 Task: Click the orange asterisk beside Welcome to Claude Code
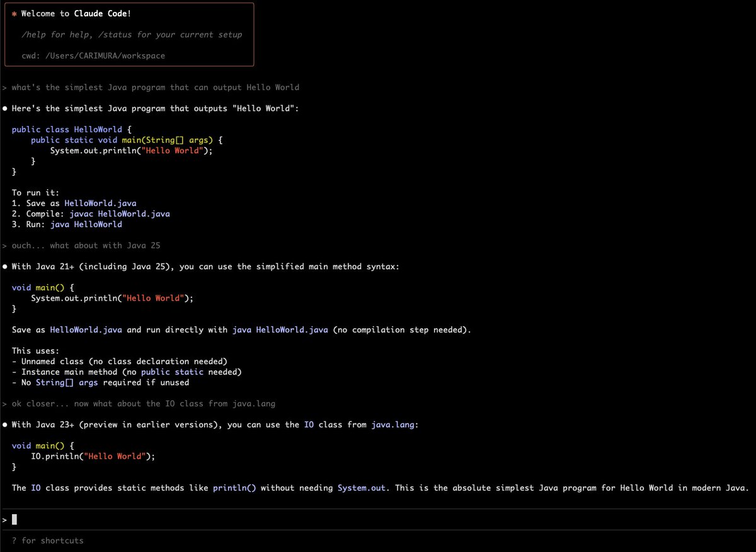point(14,14)
